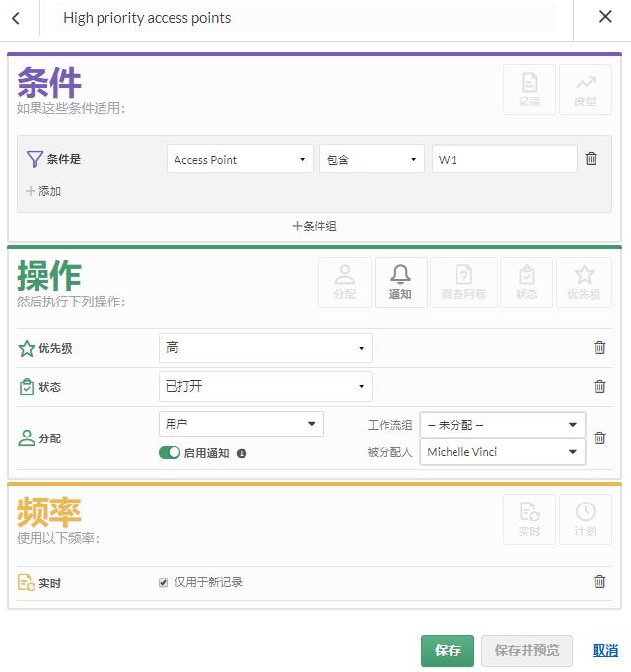
Task: Click the green 保存 button
Action: point(447,650)
